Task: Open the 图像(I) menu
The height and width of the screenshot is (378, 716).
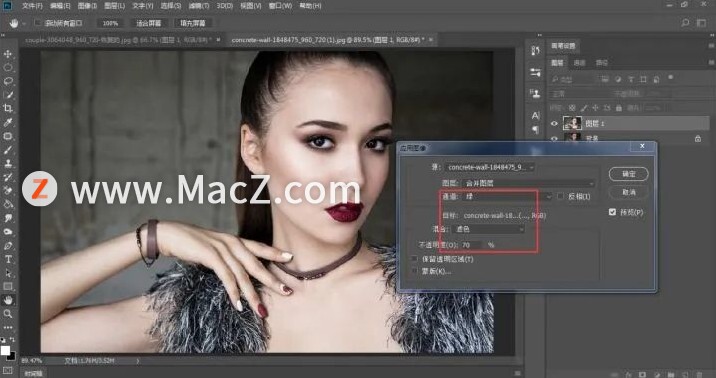Action: pyautogui.click(x=87, y=6)
